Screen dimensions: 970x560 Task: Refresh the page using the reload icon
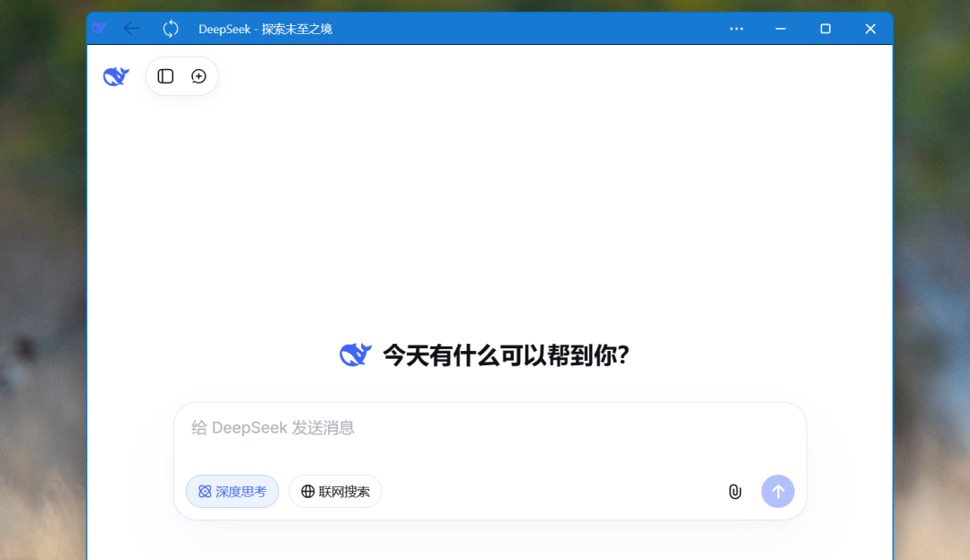(x=171, y=28)
